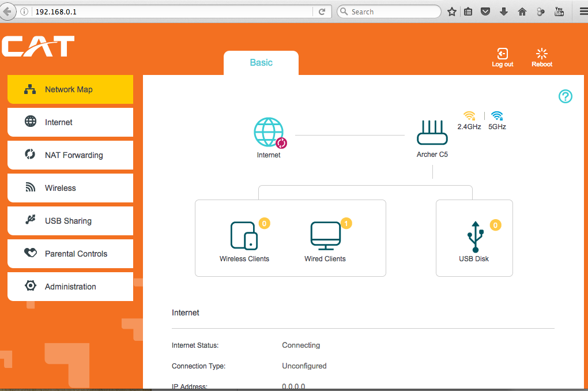Viewport: 588px width, 391px height.
Task: Open the Internet settings in sidebar
Action: pyautogui.click(x=70, y=122)
